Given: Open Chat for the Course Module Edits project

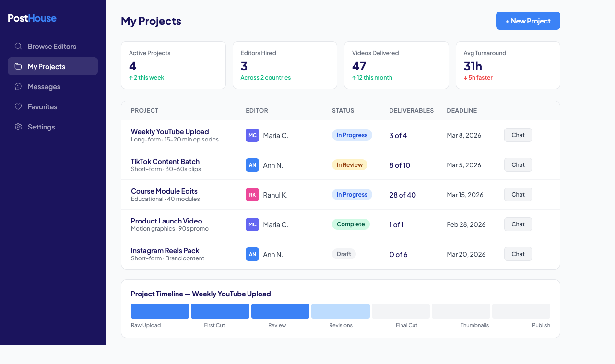Looking at the screenshot, I should [518, 194].
